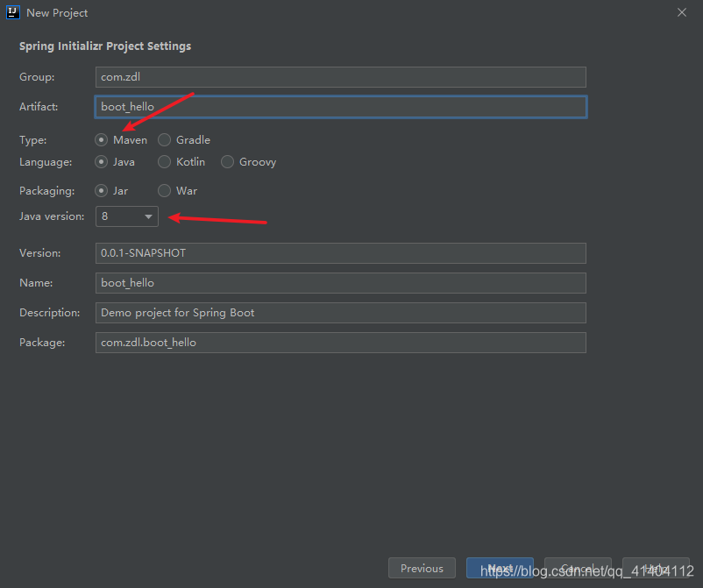Click the "Type:" label
The width and height of the screenshot is (703, 588).
click(x=33, y=140)
